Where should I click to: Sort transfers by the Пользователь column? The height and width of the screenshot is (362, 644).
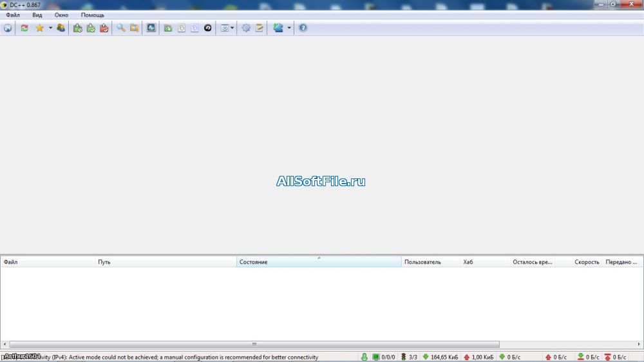click(x=431, y=262)
